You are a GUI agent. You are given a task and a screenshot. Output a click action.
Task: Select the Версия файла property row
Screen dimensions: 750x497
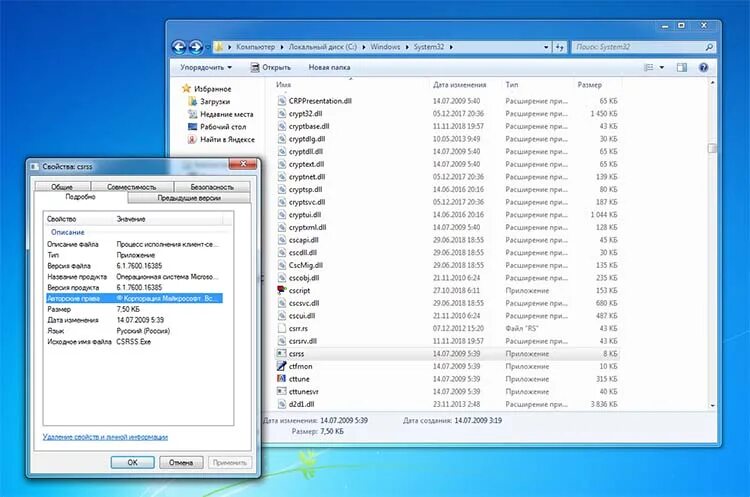point(134,265)
